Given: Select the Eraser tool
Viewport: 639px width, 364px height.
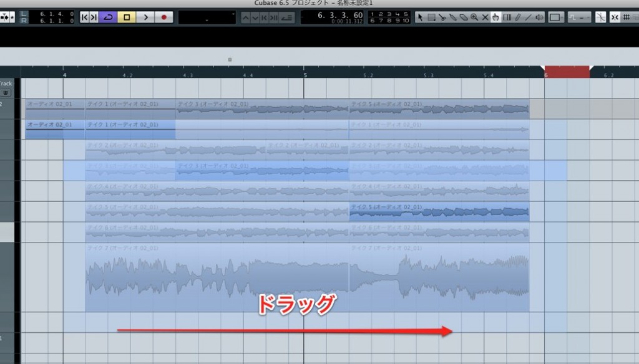Looking at the screenshot, I should point(463,18).
